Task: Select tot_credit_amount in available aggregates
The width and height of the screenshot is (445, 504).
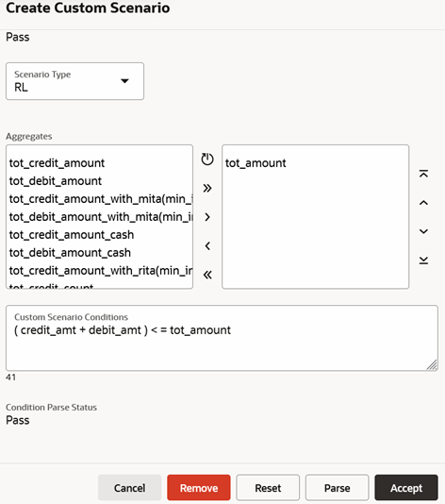Action: (57, 163)
